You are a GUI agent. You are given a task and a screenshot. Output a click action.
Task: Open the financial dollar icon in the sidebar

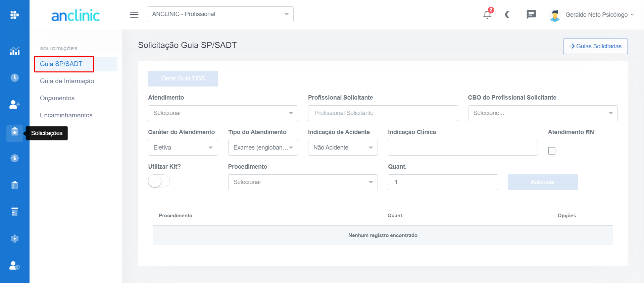coord(15,158)
